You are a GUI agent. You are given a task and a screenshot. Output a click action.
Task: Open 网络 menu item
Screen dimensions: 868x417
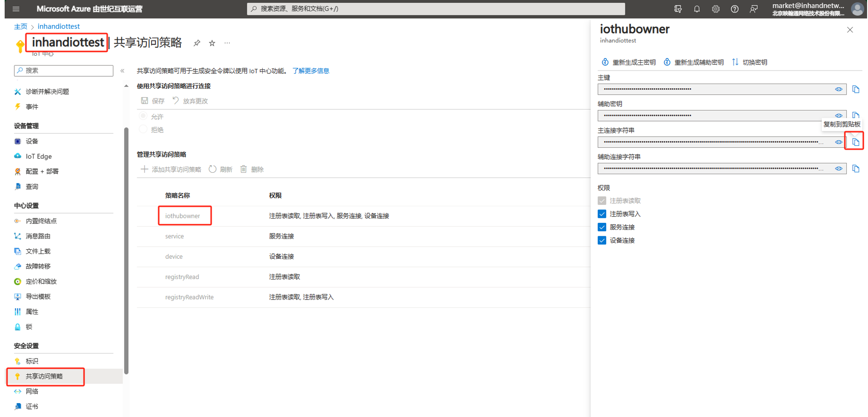pyautogui.click(x=27, y=391)
